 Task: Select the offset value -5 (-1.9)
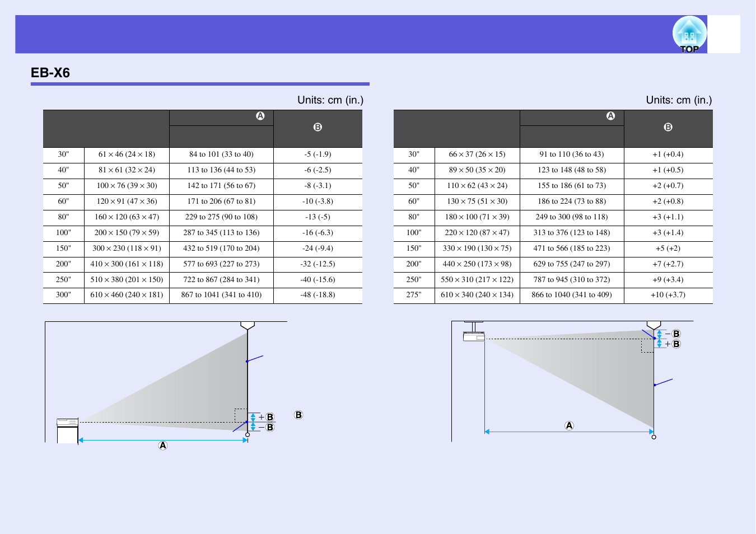pyautogui.click(x=318, y=154)
